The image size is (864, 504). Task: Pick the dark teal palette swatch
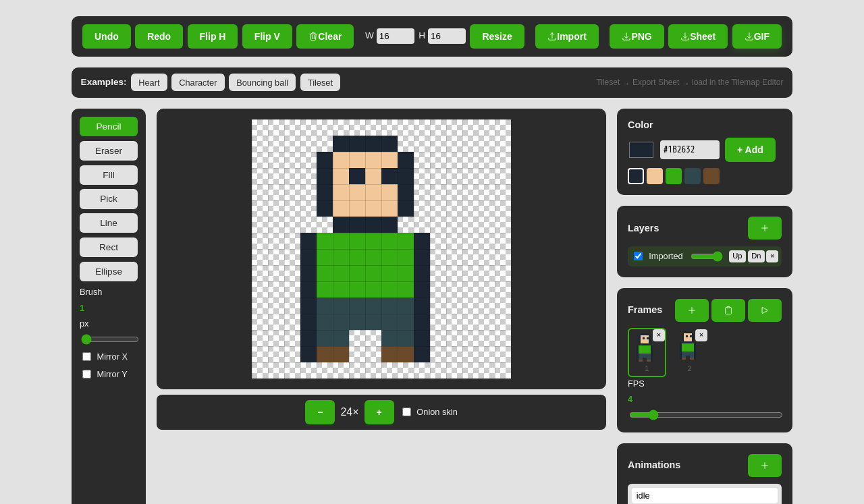coord(693,176)
